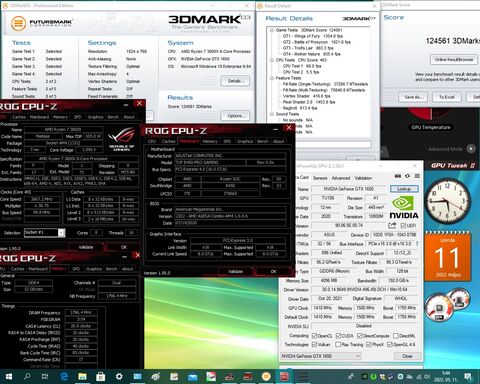Click the Advanced Mode arrow in GPU Tweak
The image size is (480, 384).
click(x=471, y=149)
